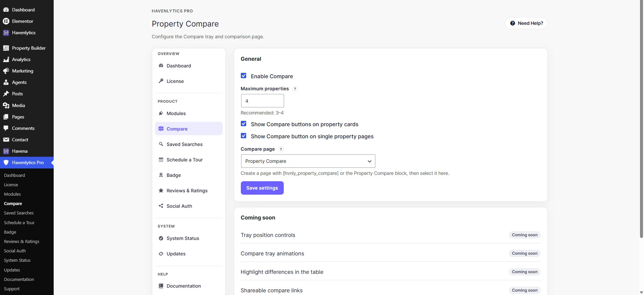Viewport: 644px width, 295px height.
Task: Open Support link in WordPress submenu
Action: [12, 289]
